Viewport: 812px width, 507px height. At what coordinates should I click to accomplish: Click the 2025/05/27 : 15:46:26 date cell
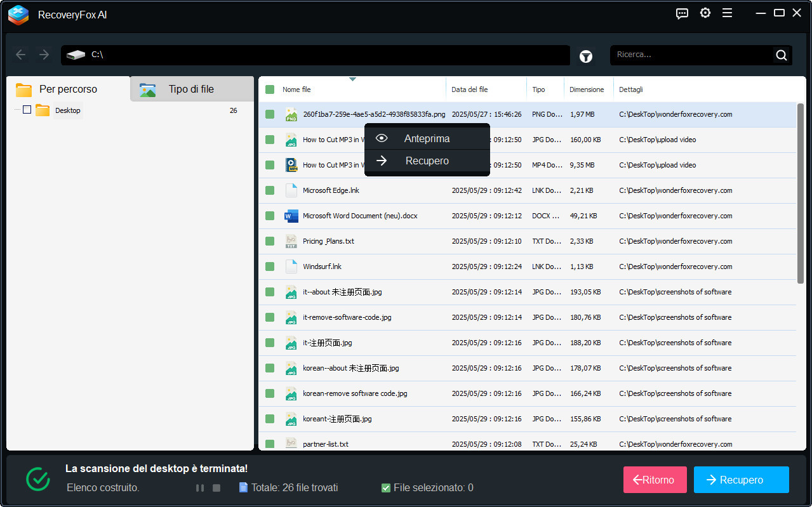click(x=486, y=114)
